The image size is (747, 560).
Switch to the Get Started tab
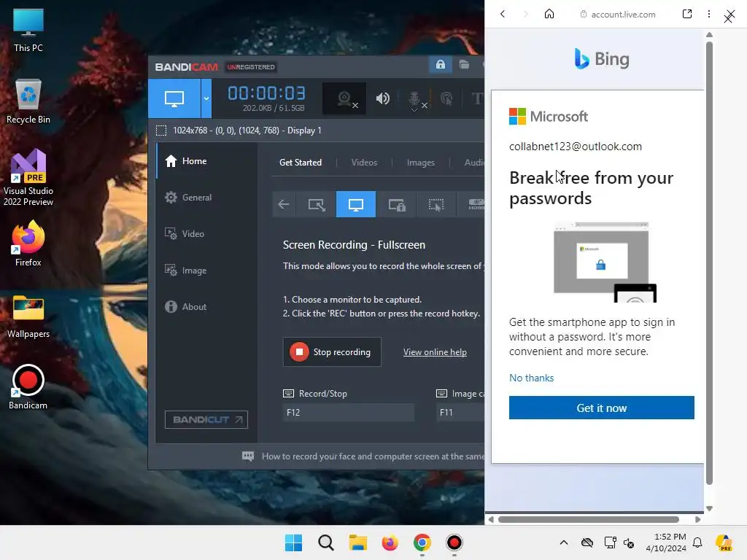pos(300,163)
